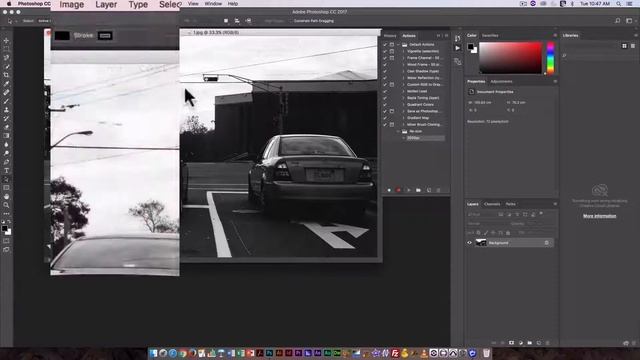Open the Image menu
Image resolution: width=640 pixels, height=360 pixels.
[72, 4]
